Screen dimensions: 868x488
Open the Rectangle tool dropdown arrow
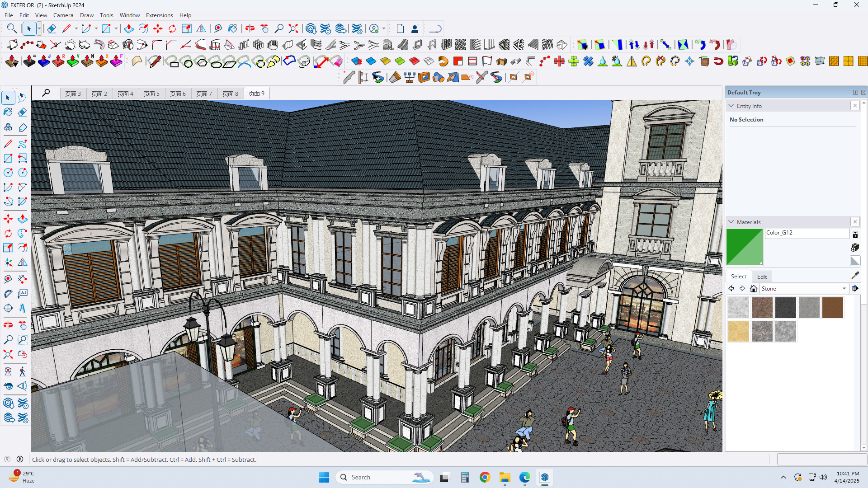pyautogui.click(x=116, y=29)
